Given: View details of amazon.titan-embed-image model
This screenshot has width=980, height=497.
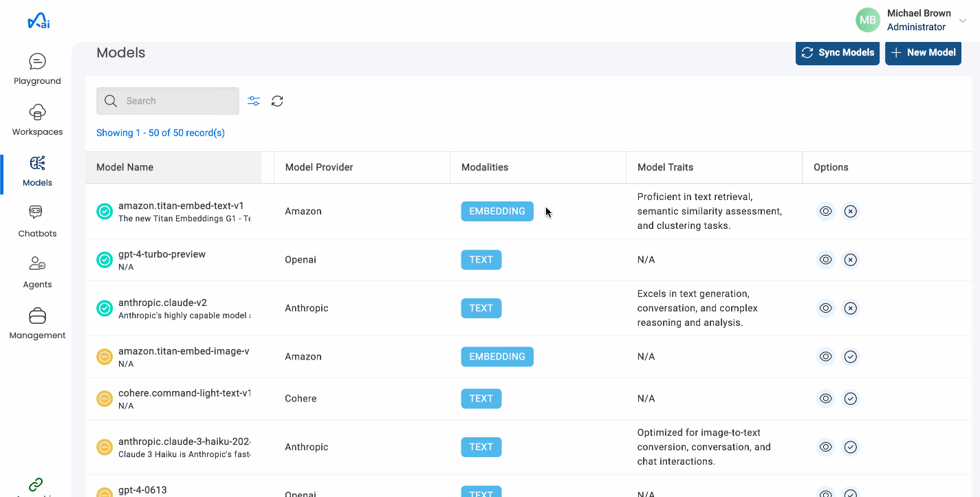Looking at the screenshot, I should tap(826, 357).
